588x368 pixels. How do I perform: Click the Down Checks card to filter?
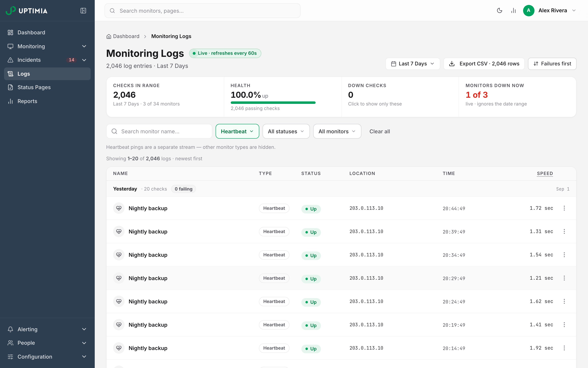[400, 97]
